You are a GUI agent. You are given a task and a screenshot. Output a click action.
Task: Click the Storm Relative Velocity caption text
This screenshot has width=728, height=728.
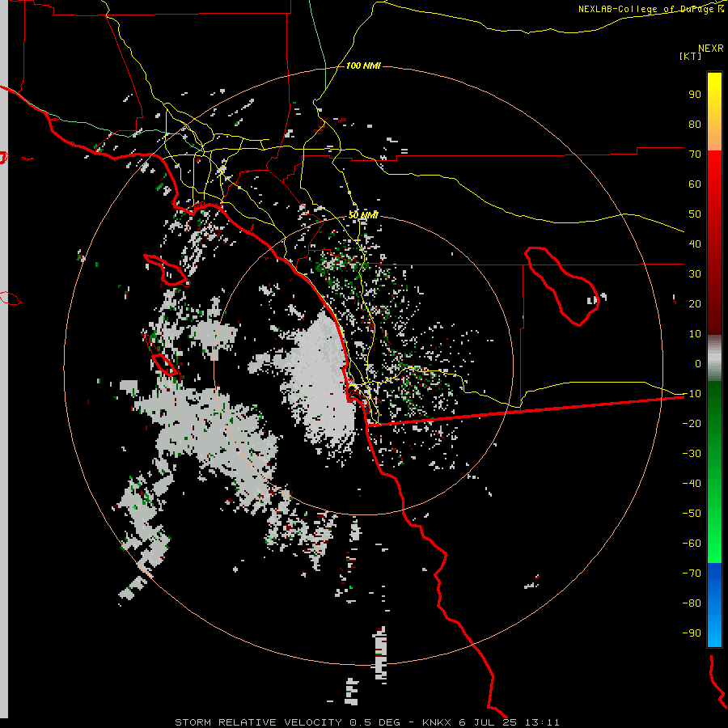tap(260, 722)
